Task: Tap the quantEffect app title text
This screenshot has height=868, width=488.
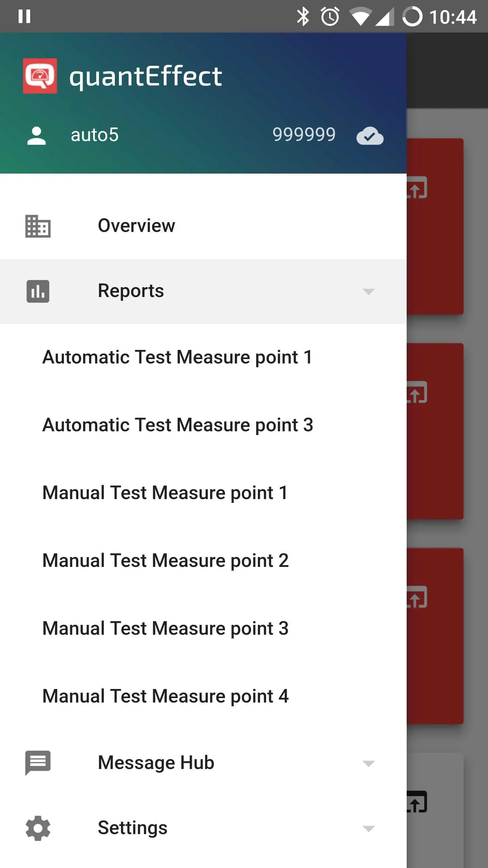Action: (146, 77)
